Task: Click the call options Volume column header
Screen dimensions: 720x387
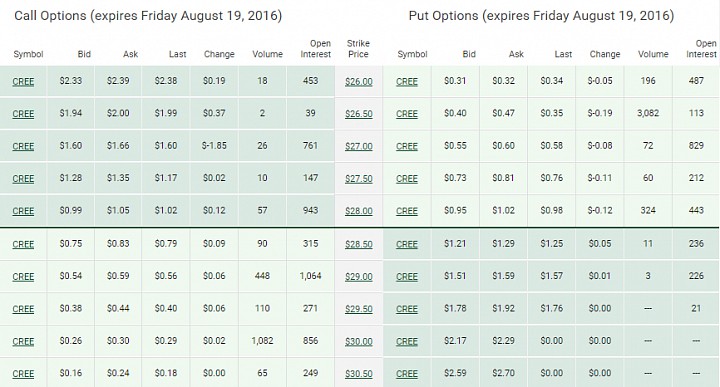Action: [x=267, y=54]
